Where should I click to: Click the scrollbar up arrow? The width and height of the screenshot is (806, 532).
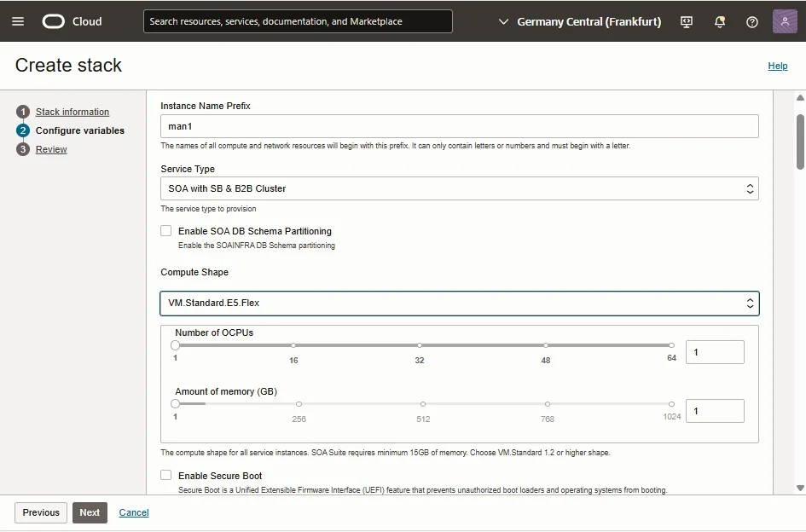(800, 98)
